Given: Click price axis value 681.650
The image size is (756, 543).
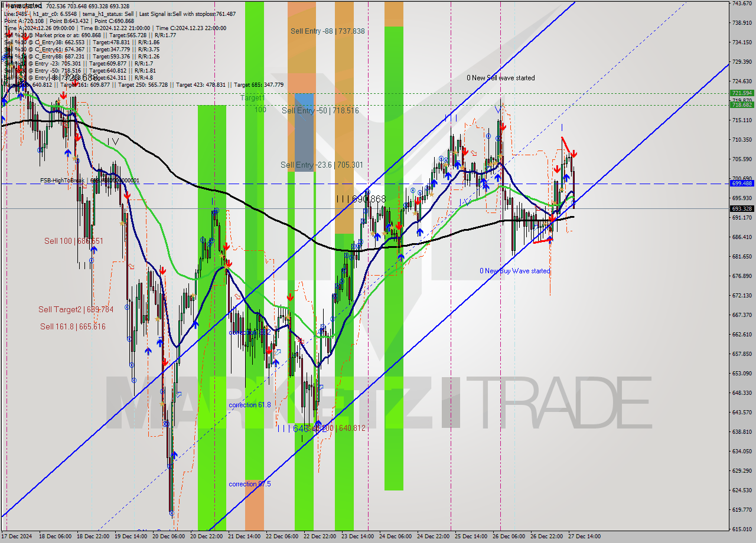Looking at the screenshot, I should point(742,257).
